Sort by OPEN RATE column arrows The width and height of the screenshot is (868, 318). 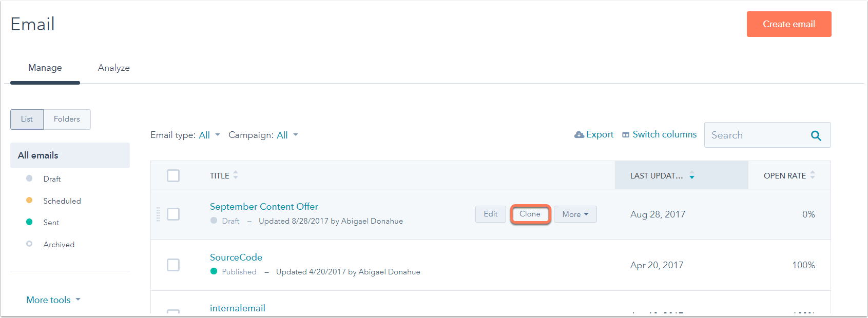(813, 175)
